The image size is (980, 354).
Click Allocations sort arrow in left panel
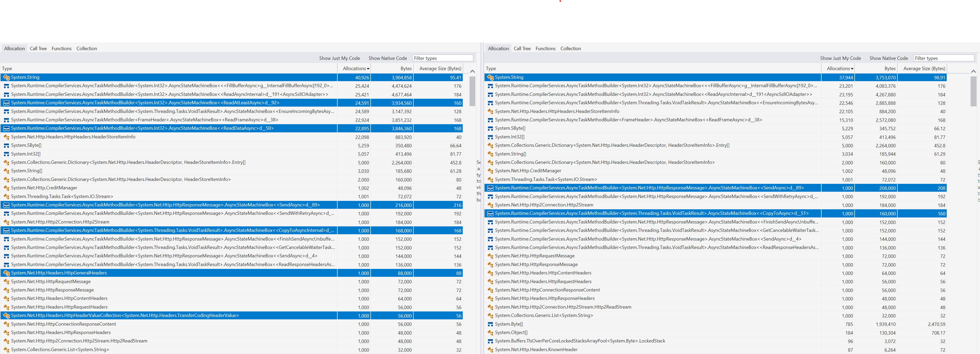[368, 69]
